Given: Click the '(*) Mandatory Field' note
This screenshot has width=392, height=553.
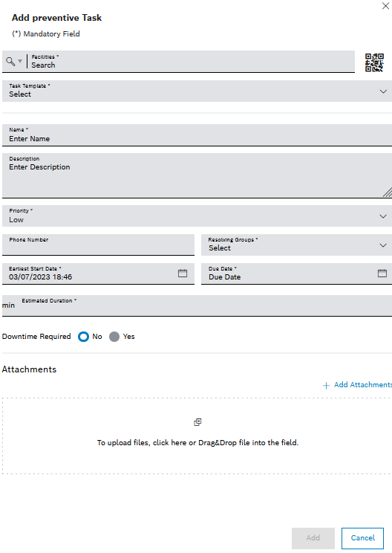Looking at the screenshot, I should click(x=46, y=34).
